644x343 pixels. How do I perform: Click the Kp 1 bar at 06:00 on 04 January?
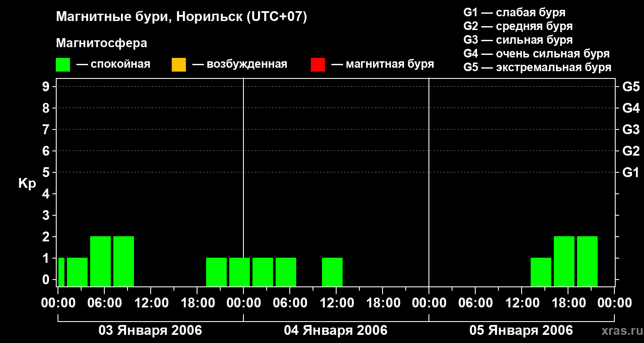286,272
